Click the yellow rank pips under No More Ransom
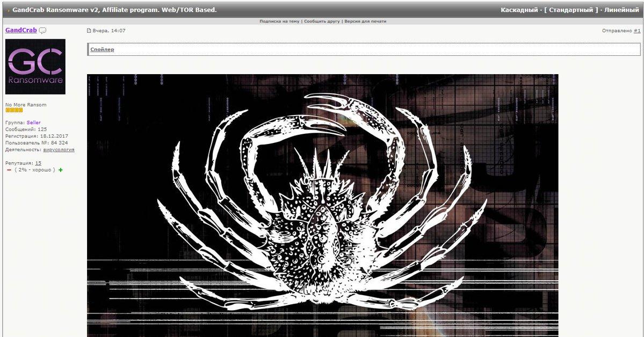Screen dimensions: 644x337 click(x=14, y=110)
